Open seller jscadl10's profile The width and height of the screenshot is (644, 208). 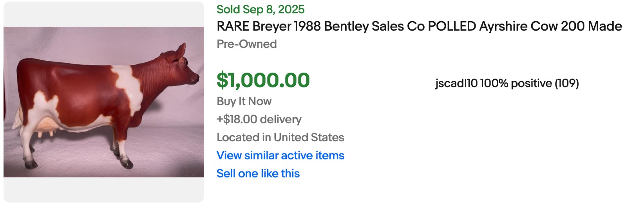tap(456, 83)
